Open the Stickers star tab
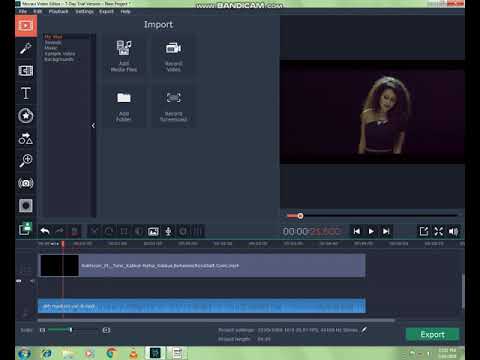The image size is (480, 360). [x=26, y=116]
